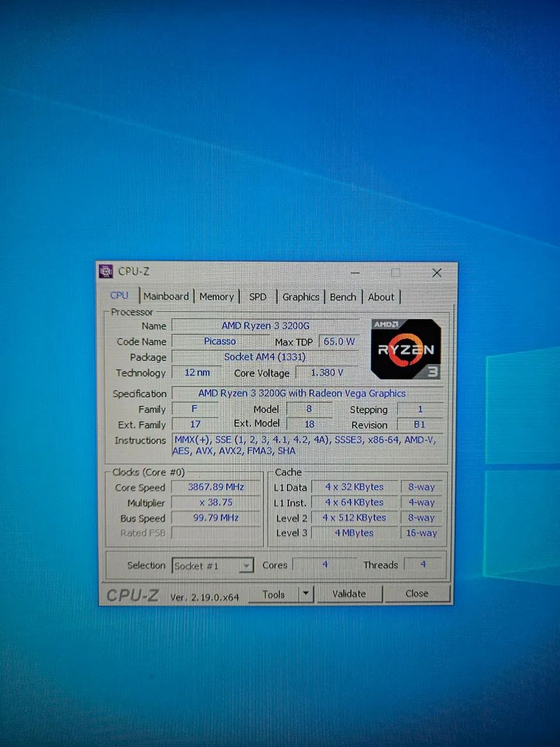
Task: Switch to the SPD tab
Action: point(258,296)
